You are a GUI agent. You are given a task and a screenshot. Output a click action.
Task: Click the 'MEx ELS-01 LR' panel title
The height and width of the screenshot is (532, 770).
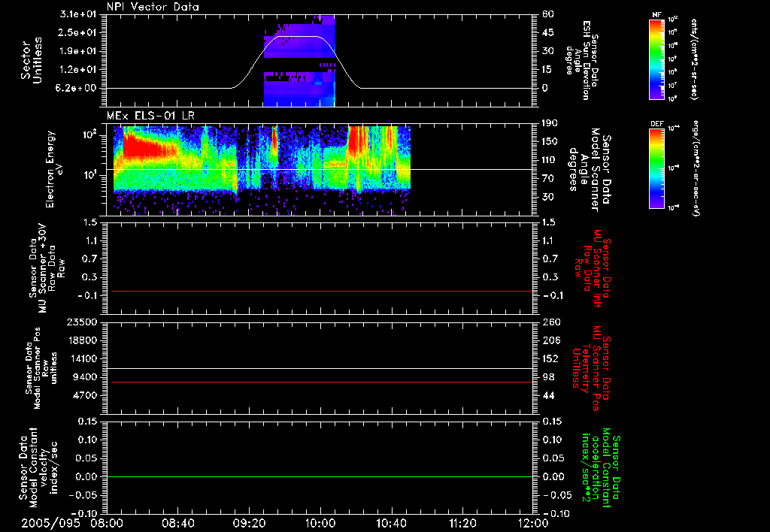coord(150,116)
